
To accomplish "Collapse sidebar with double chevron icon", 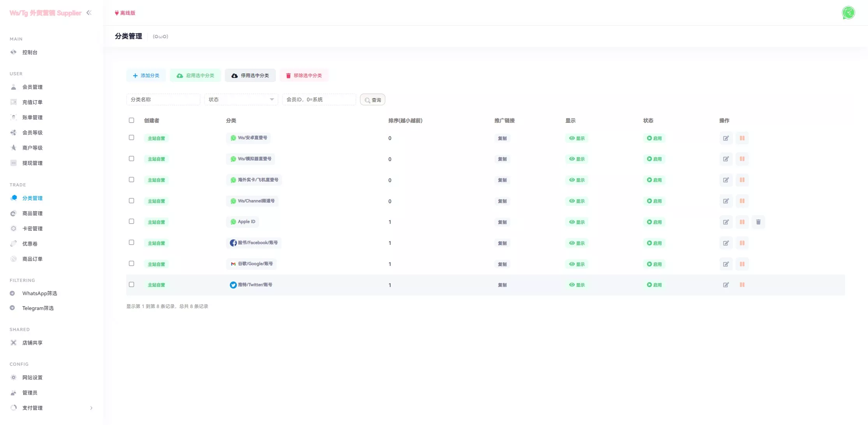I will (x=89, y=13).
